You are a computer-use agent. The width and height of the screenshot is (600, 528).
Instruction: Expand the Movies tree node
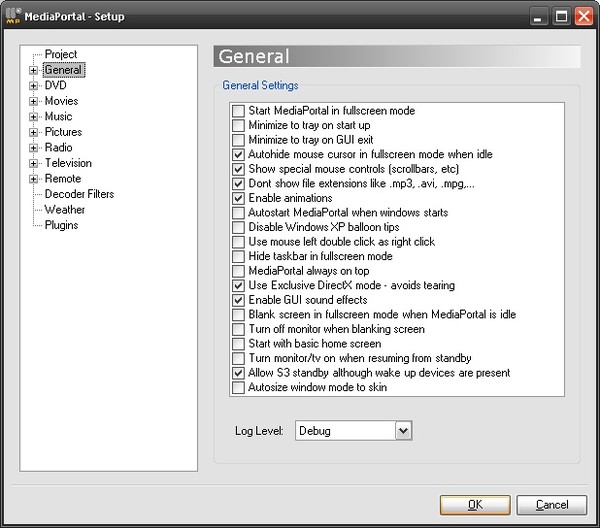tap(33, 101)
